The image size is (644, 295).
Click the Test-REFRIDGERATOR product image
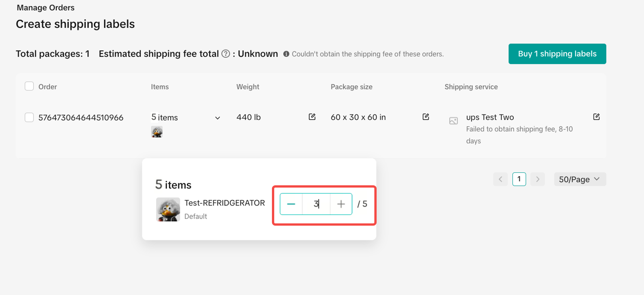(168, 209)
